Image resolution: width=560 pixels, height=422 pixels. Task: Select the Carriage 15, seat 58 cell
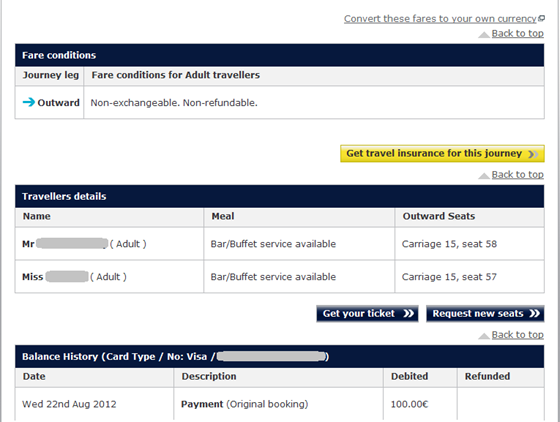469,244
